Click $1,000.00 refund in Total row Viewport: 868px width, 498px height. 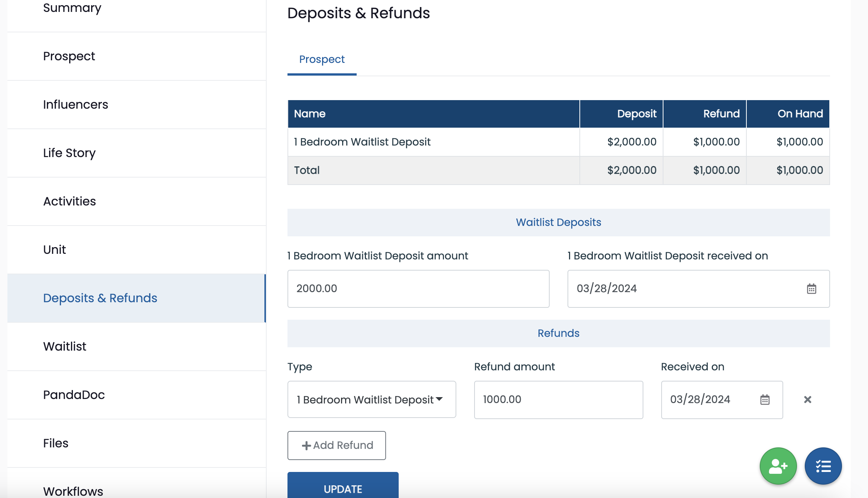click(717, 170)
